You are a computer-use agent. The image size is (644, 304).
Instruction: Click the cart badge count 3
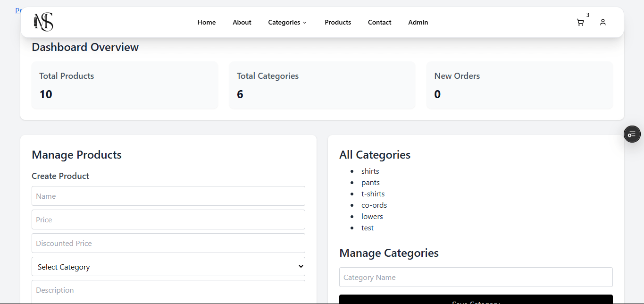click(588, 15)
